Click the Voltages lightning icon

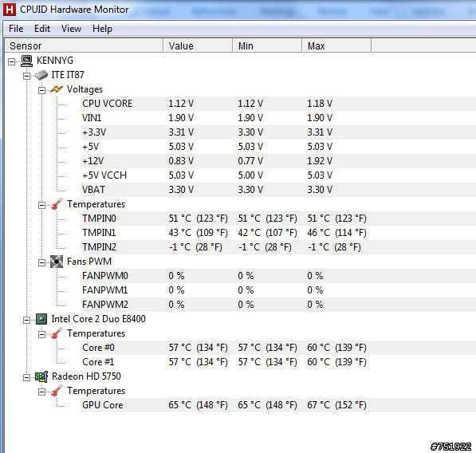pyautogui.click(x=57, y=89)
